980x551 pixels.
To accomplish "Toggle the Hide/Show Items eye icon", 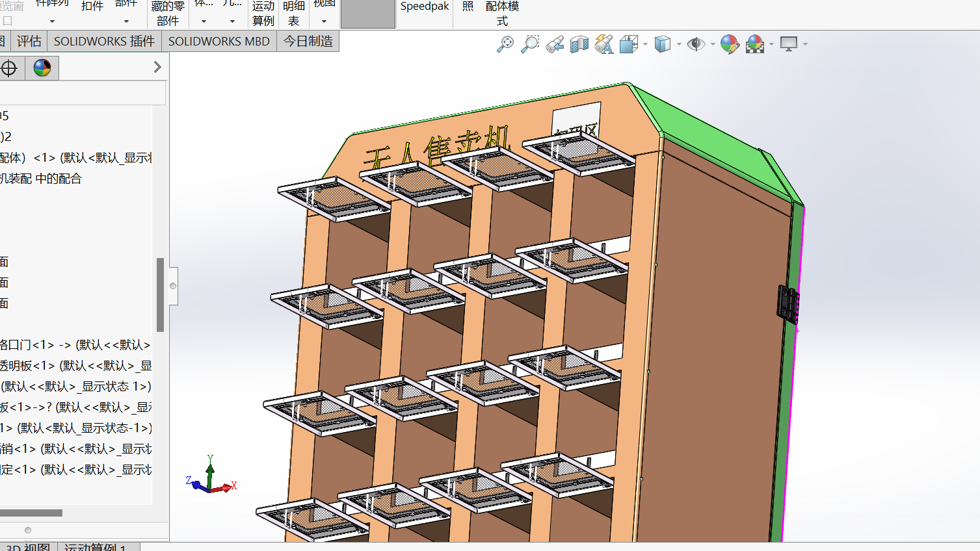I will point(696,44).
